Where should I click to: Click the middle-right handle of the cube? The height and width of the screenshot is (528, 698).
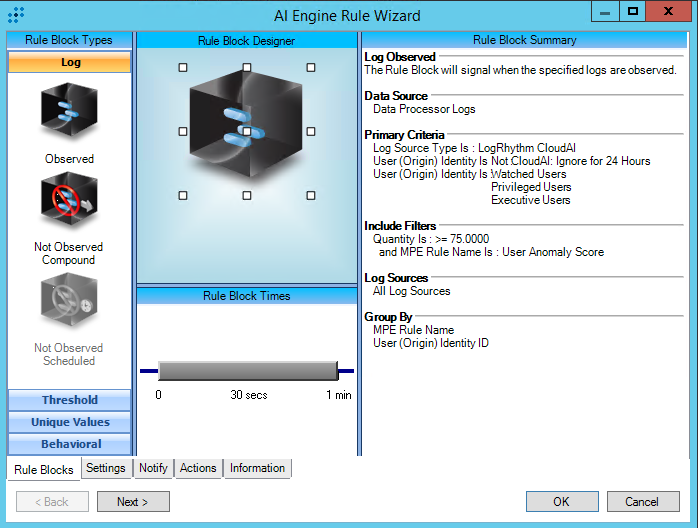click(311, 131)
